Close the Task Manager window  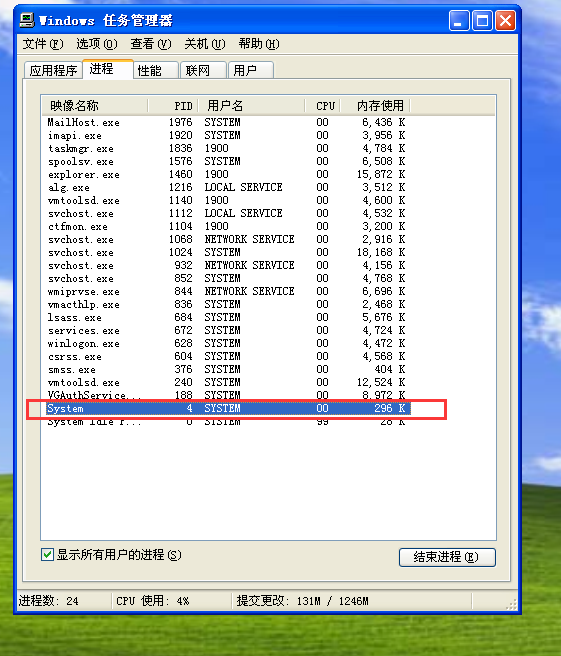(505, 20)
